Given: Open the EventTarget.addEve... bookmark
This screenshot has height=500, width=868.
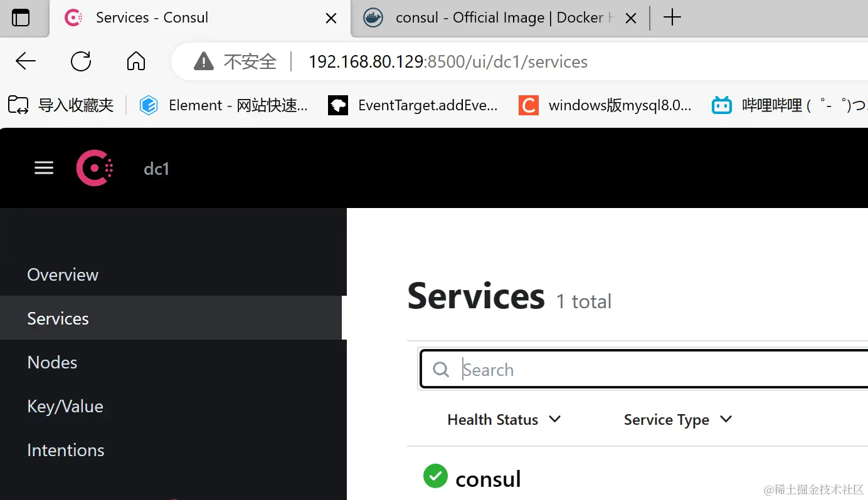Looking at the screenshot, I should coord(413,105).
